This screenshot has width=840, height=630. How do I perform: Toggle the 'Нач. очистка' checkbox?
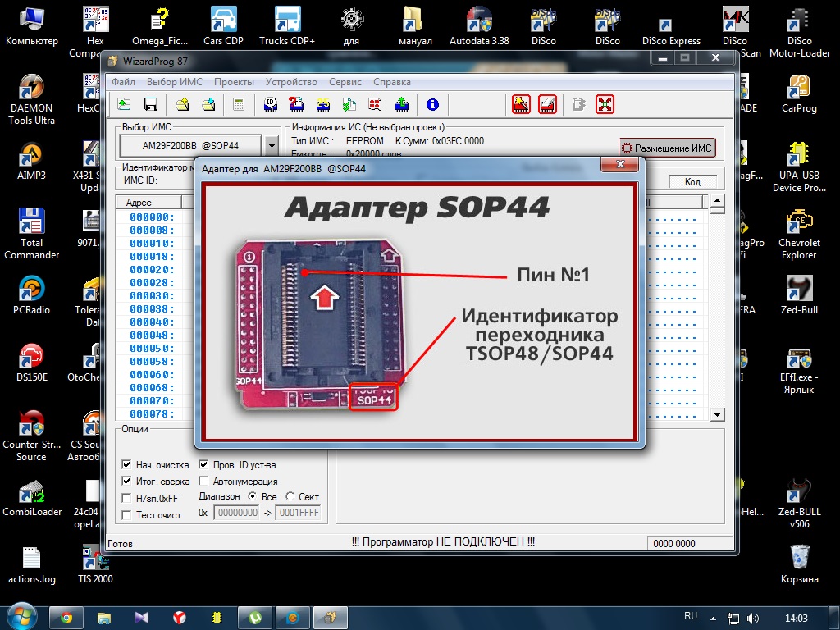pos(126,465)
